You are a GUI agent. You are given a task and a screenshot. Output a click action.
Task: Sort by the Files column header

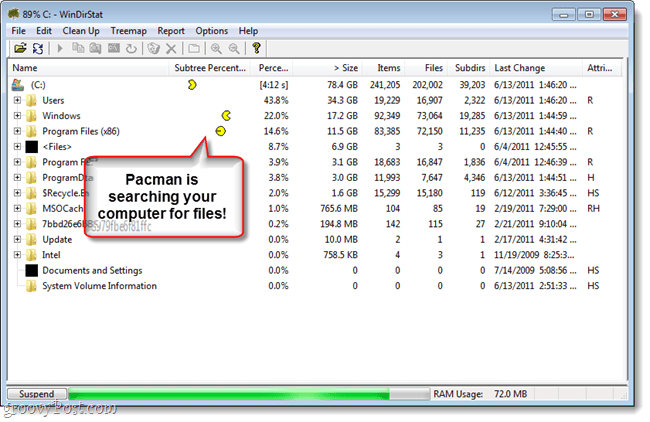pos(426,68)
